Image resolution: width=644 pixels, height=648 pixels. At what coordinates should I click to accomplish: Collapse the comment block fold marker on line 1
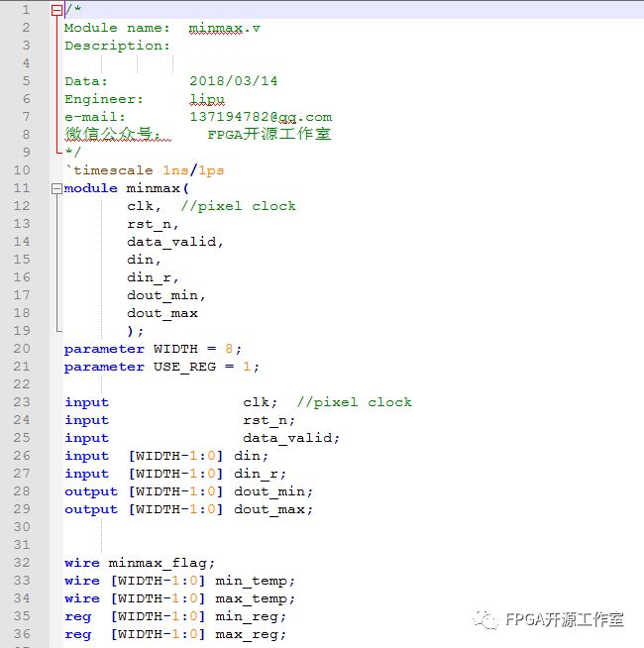pyautogui.click(x=56, y=10)
